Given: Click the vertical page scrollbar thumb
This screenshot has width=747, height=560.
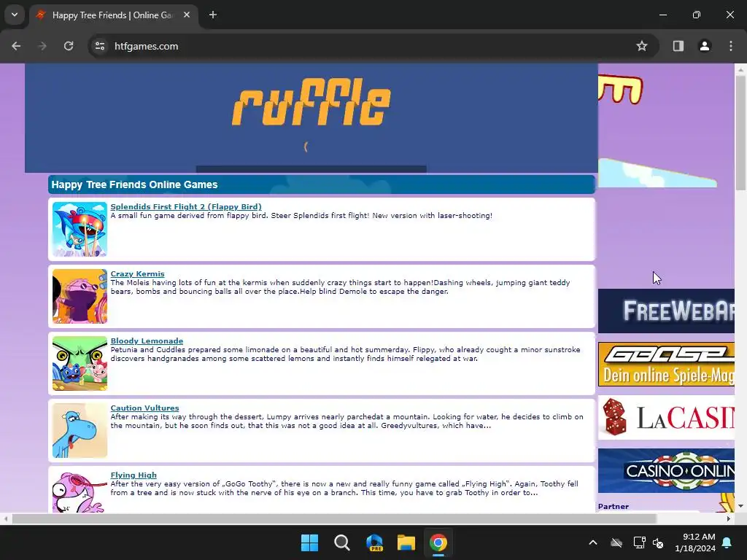Looking at the screenshot, I should point(740,133).
